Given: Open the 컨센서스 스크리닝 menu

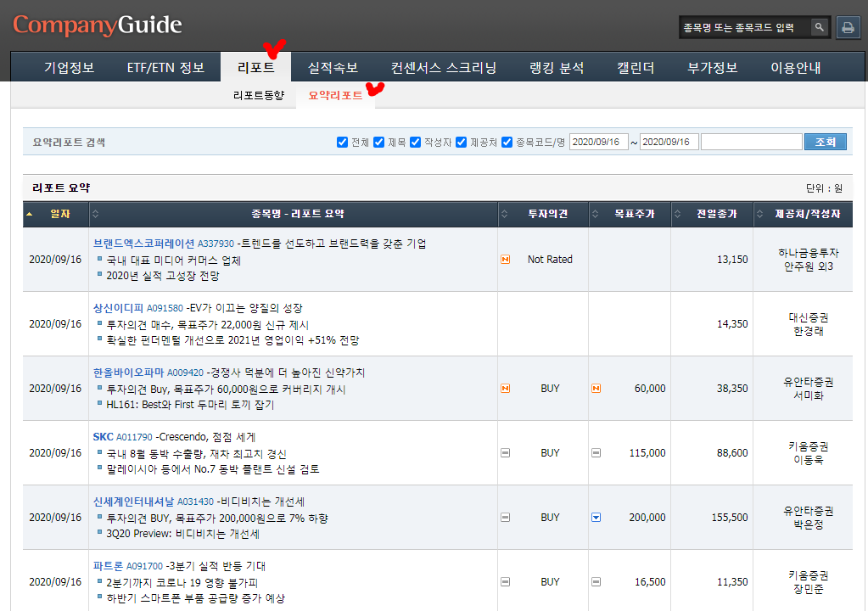Looking at the screenshot, I should [x=444, y=68].
